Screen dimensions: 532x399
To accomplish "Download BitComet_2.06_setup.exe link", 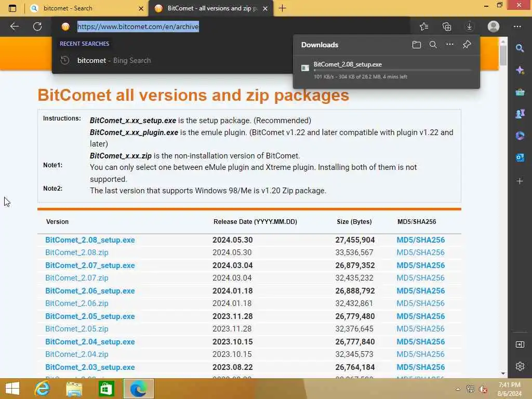I will (x=90, y=291).
